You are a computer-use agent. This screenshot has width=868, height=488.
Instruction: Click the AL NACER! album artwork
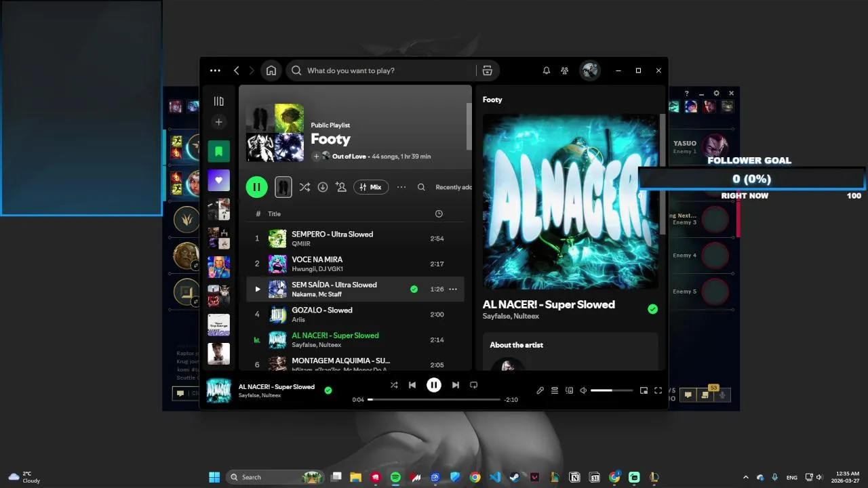(x=570, y=202)
